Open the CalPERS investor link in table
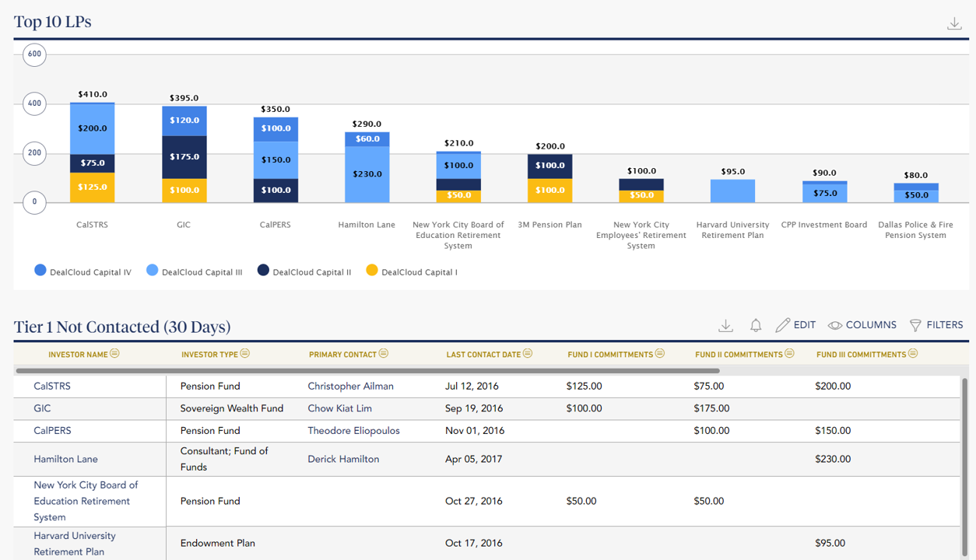This screenshot has height=560, width=976. click(52, 430)
